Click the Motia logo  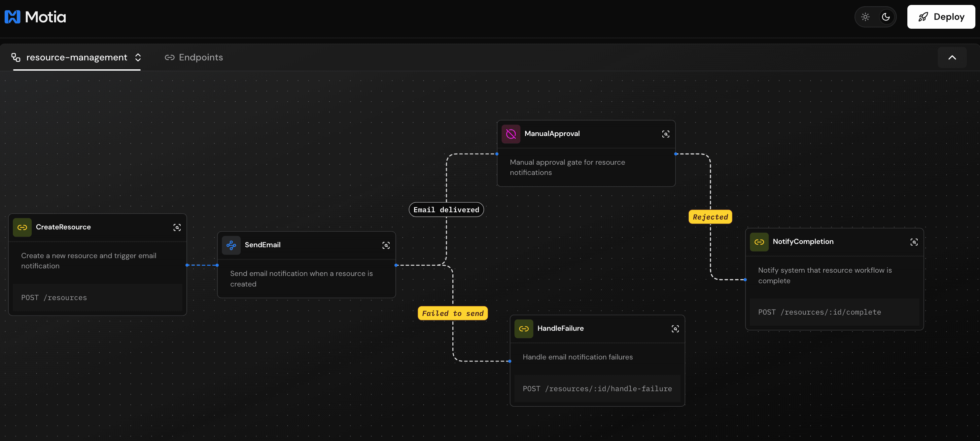pyautogui.click(x=35, y=17)
